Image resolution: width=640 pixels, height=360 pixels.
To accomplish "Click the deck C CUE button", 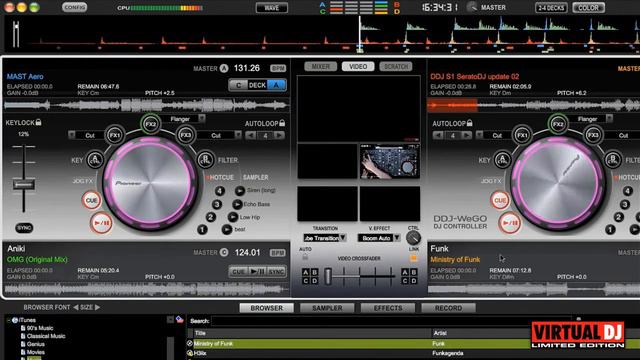I will 238,271.
